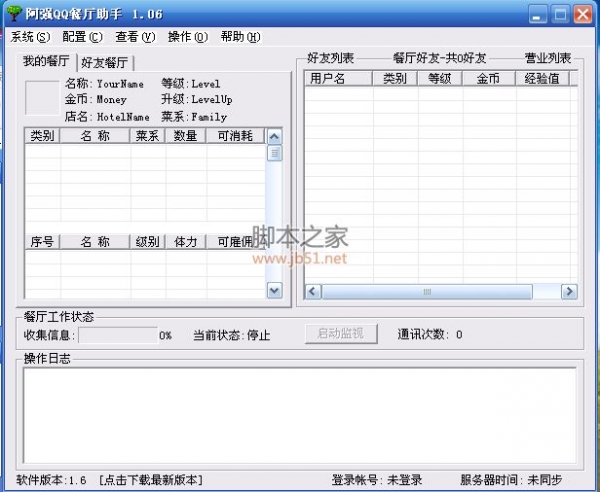
Task: Open the 查看(V) menu
Action: tap(135, 37)
